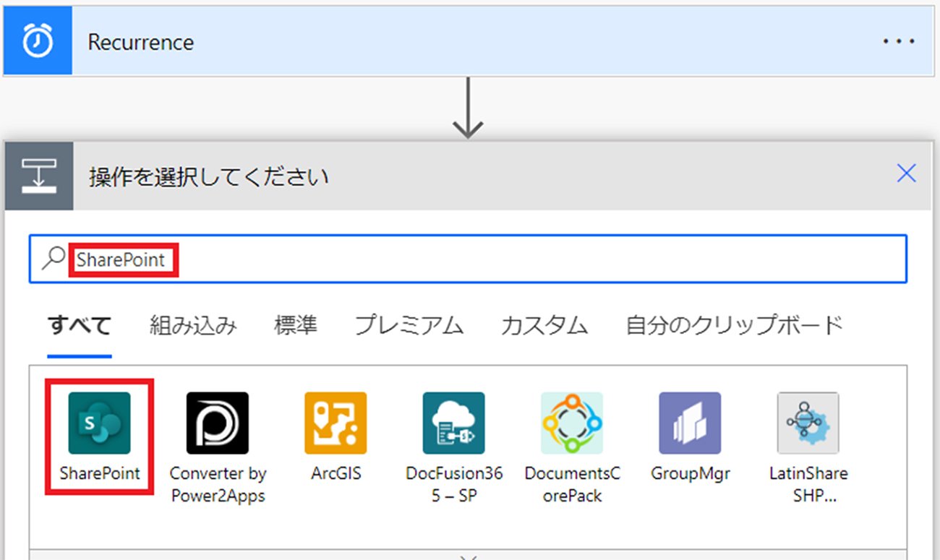Click the choose-operation step icon
Viewport: 940px width, 560px height.
coord(39,176)
